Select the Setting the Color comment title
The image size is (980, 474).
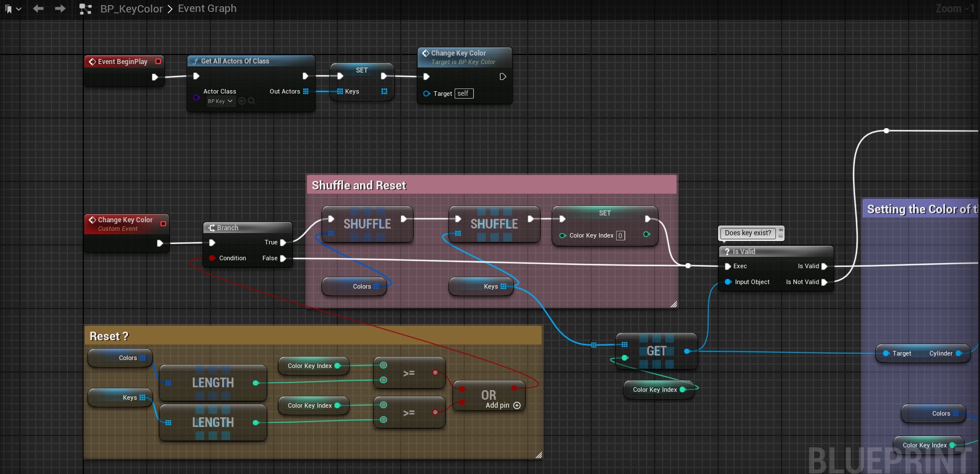922,209
